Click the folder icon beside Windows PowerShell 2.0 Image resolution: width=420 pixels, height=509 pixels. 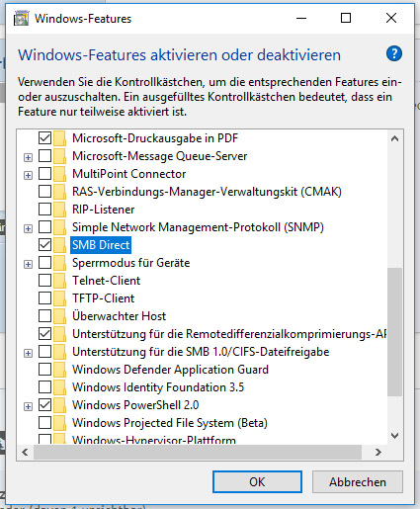(60, 405)
